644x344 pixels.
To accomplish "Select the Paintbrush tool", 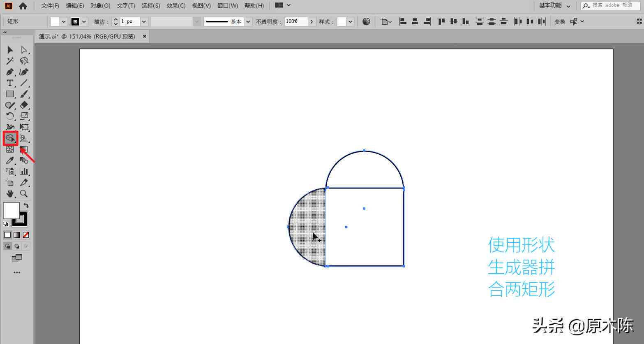I will [24, 94].
